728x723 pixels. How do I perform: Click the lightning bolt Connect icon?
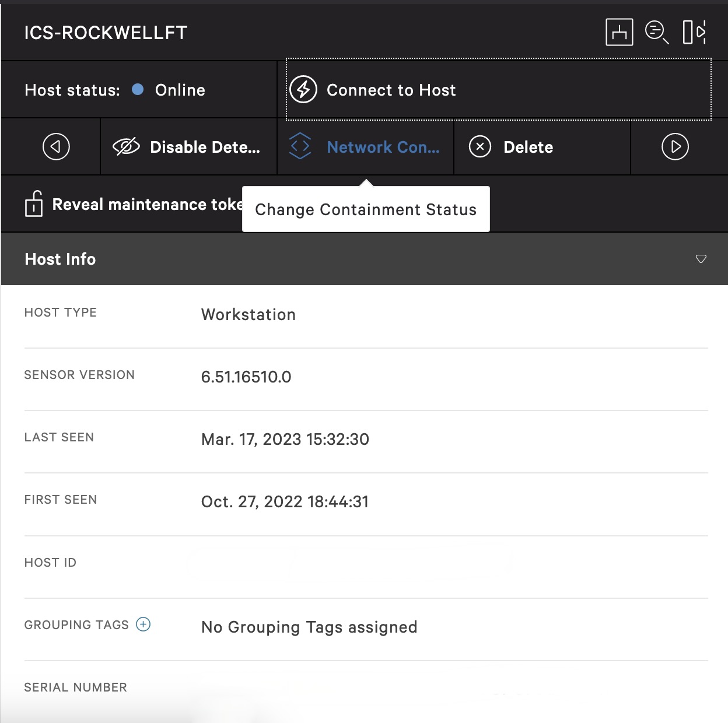tap(303, 90)
